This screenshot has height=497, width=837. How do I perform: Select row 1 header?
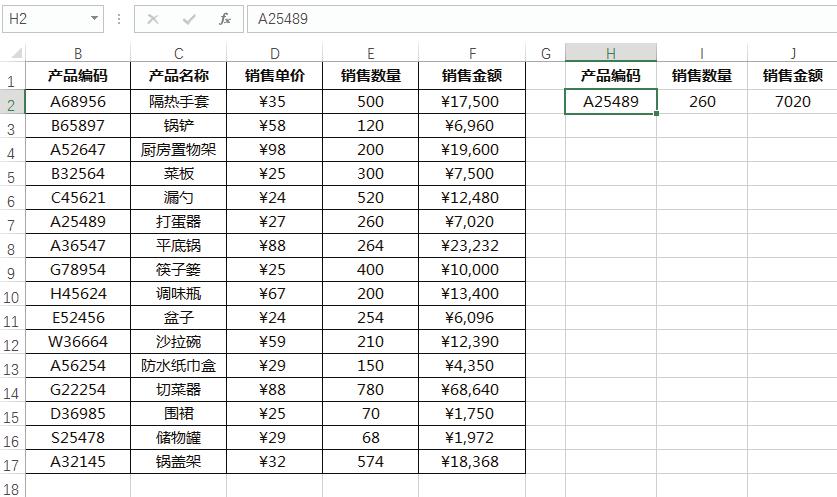[12, 76]
